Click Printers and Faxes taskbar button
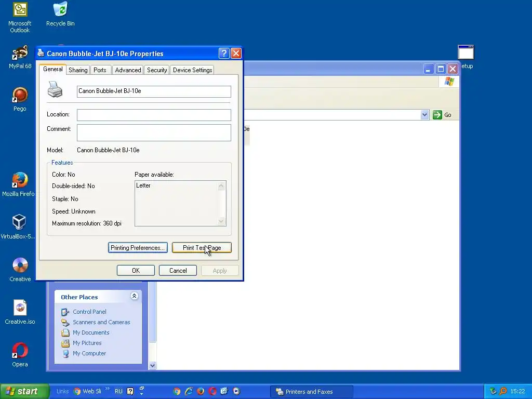532x399 pixels. point(312,392)
